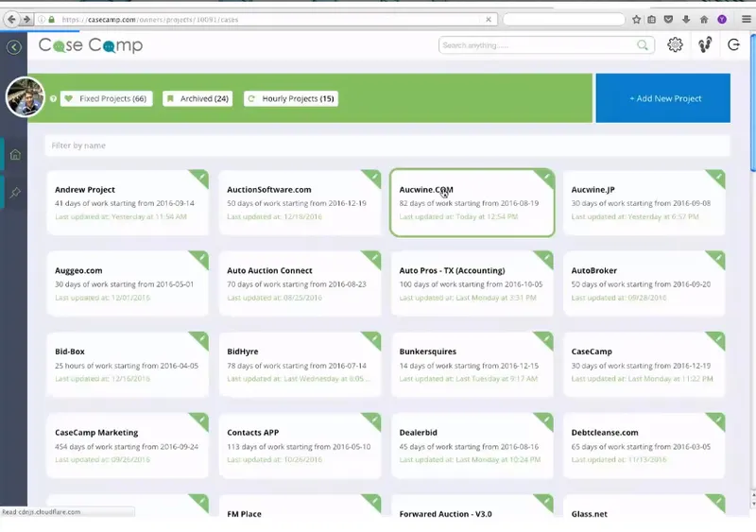The image size is (756, 532).
Task: Click the page vertical scrollbar
Action: [x=752, y=101]
